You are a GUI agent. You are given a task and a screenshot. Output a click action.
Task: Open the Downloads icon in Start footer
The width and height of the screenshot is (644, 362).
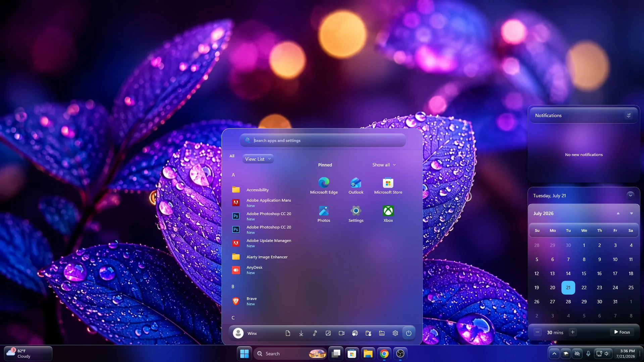301,333
